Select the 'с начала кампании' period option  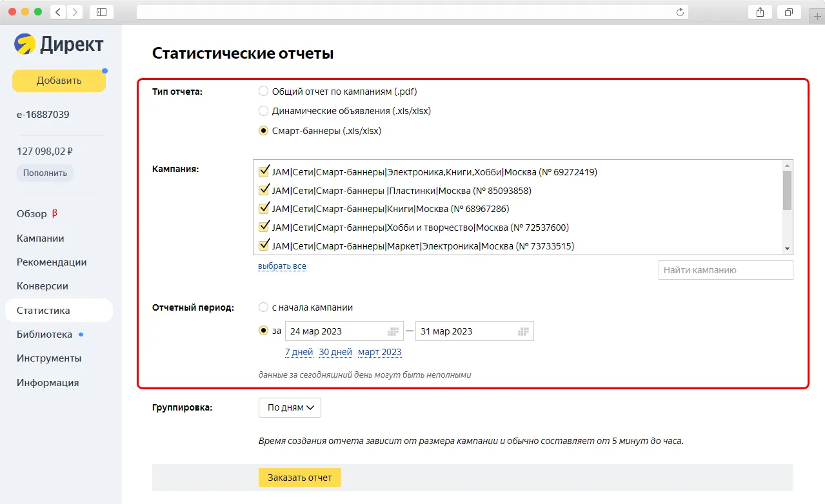(x=263, y=307)
